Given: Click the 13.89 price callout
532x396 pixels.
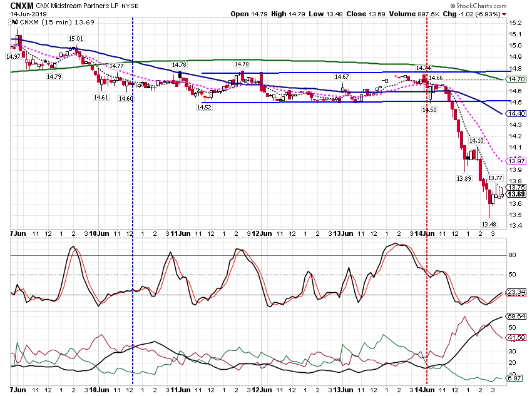Looking at the screenshot, I should (x=463, y=178).
